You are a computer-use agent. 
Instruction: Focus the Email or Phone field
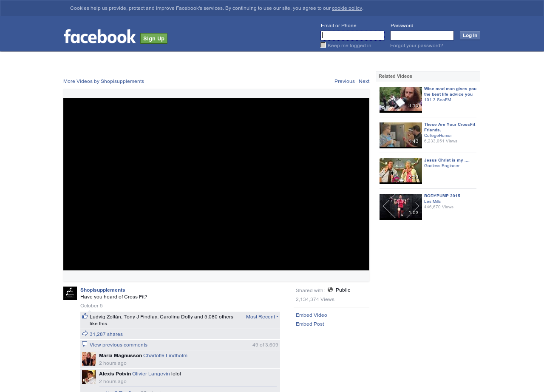[352, 35]
